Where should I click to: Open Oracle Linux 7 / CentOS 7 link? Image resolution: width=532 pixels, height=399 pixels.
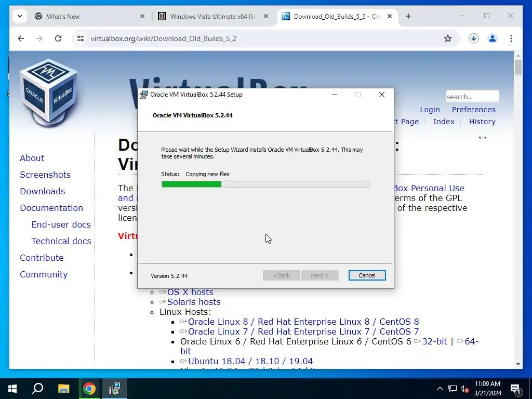303,331
